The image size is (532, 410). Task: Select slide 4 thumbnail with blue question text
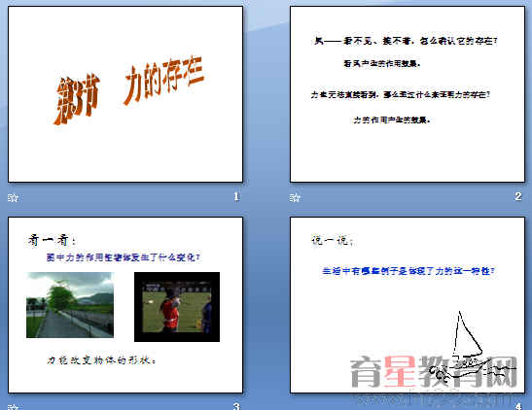pos(408,305)
